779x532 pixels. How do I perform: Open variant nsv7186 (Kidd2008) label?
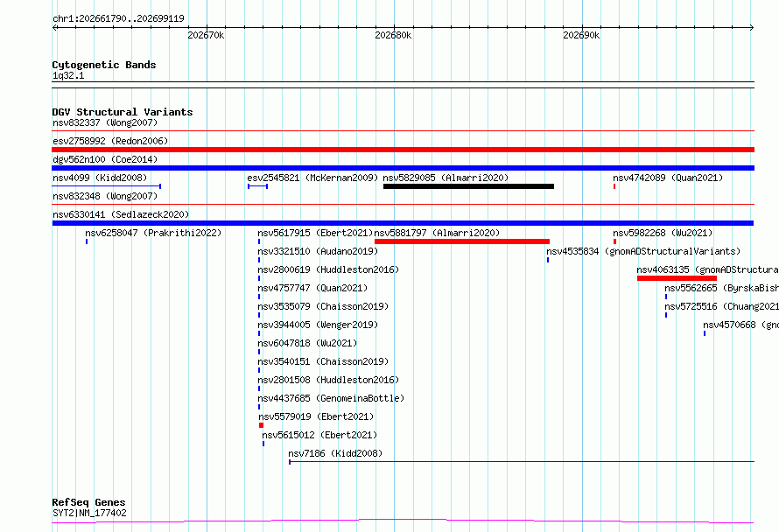pyautogui.click(x=335, y=453)
